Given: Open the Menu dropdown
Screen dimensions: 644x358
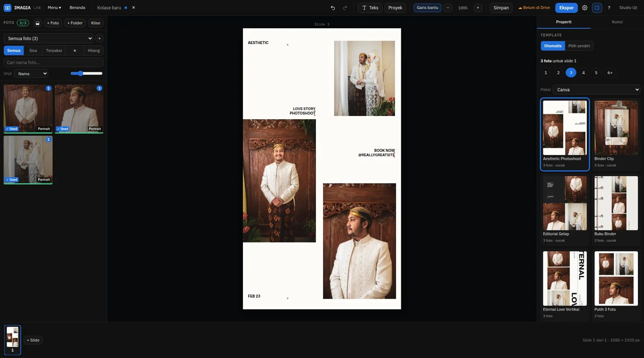Looking at the screenshot, I should coord(54,8).
